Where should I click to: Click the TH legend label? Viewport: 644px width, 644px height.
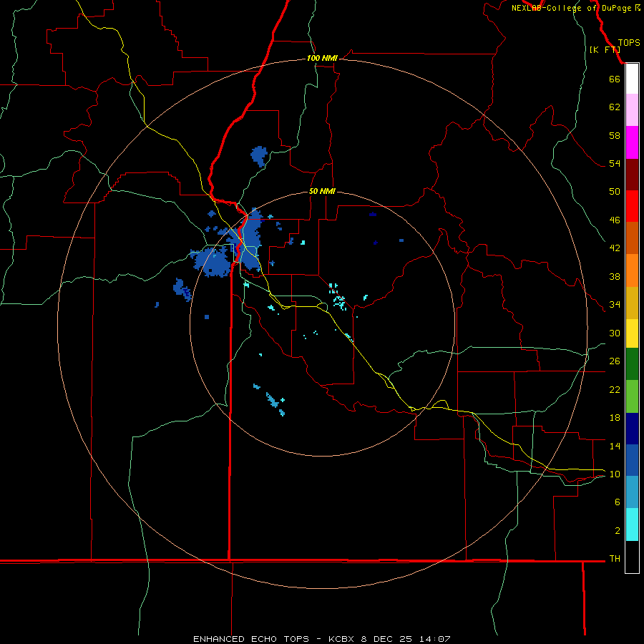(615, 559)
